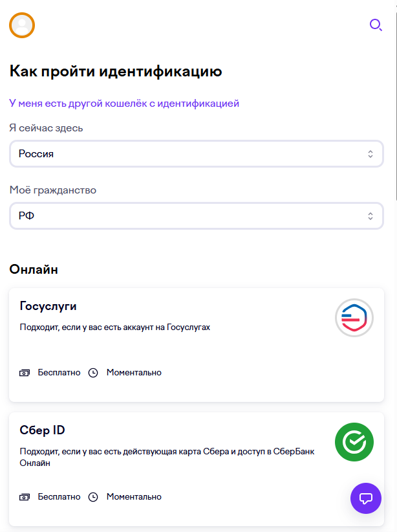397x532 pixels.
Task: Open the user profile avatar
Action: [x=22, y=25]
